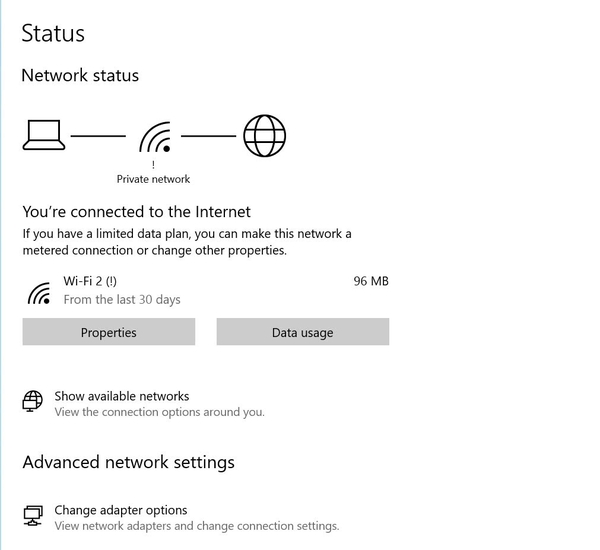Click the Show available networks globe icon
The image size is (600, 550).
tap(33, 402)
